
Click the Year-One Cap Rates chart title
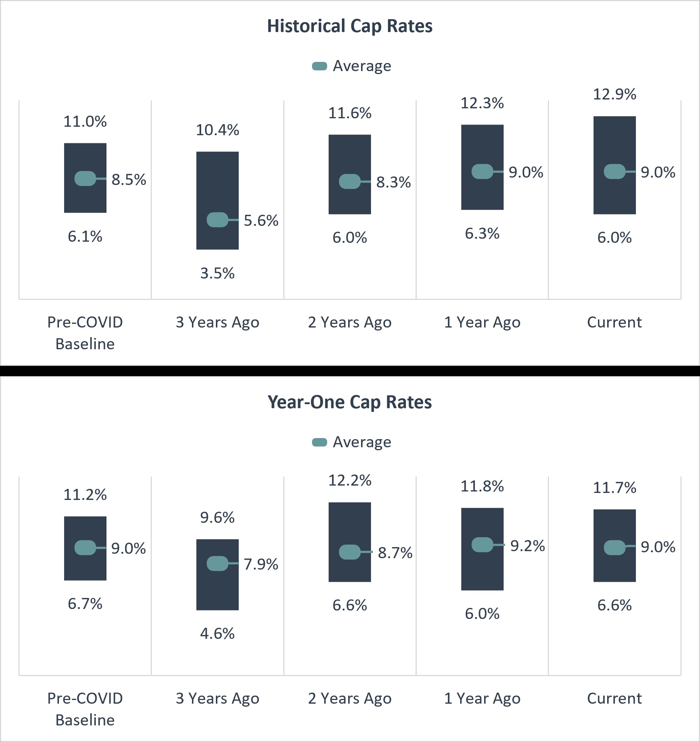click(350, 402)
